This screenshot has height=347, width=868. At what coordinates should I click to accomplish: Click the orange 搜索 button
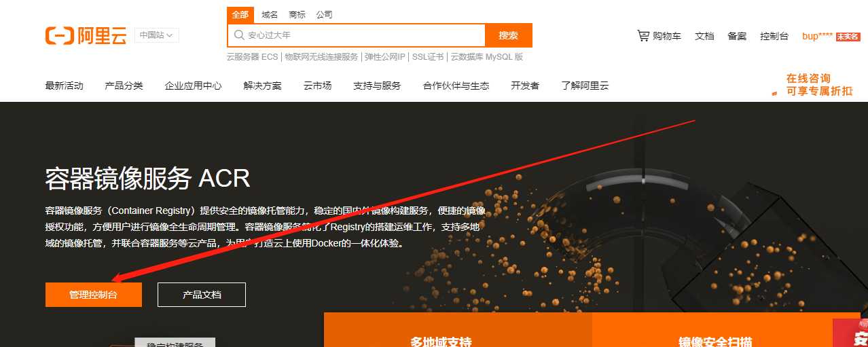509,35
